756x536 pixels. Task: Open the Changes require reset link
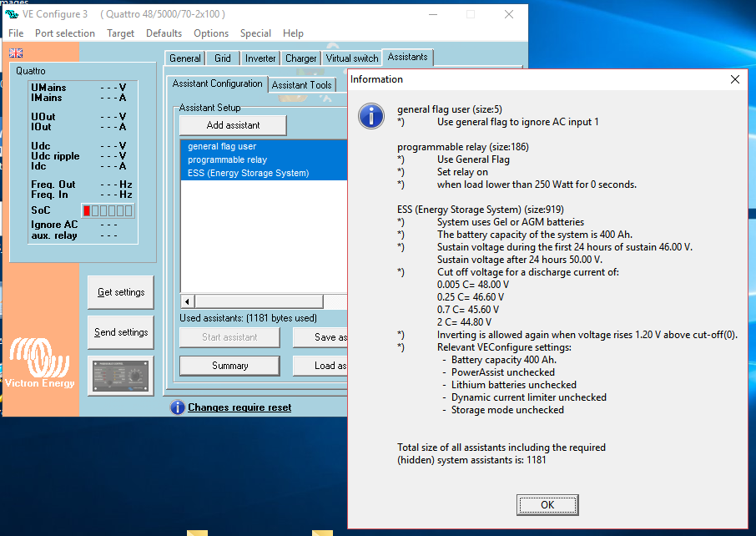click(239, 407)
